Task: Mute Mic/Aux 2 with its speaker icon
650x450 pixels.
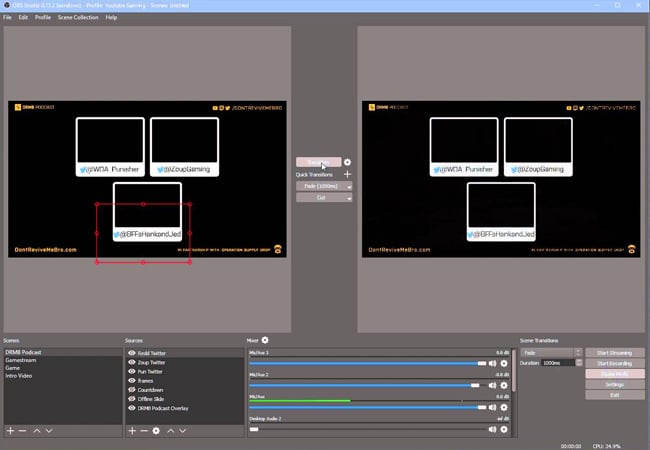Action: [x=492, y=385]
